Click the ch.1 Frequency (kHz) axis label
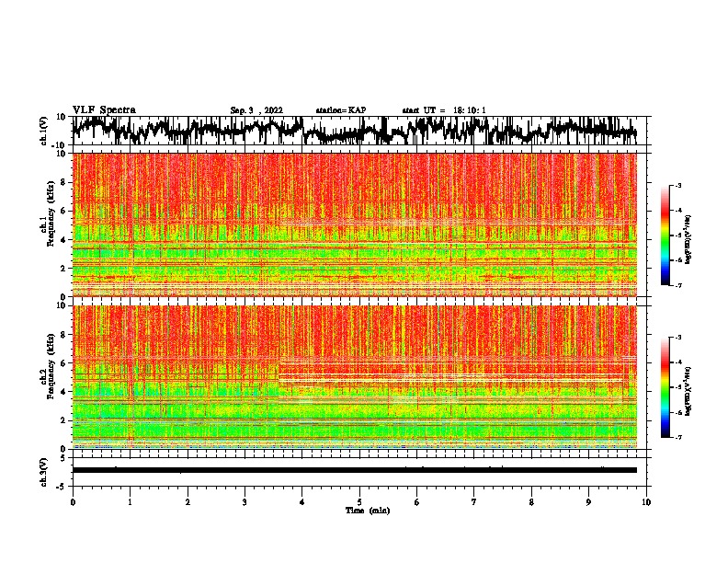 tap(48, 213)
